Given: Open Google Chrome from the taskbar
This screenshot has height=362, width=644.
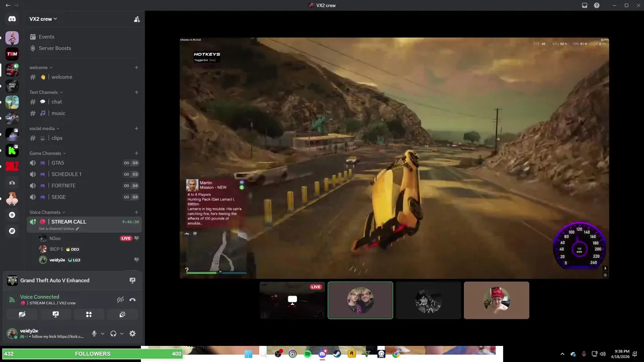Looking at the screenshot, I should click(396, 354).
